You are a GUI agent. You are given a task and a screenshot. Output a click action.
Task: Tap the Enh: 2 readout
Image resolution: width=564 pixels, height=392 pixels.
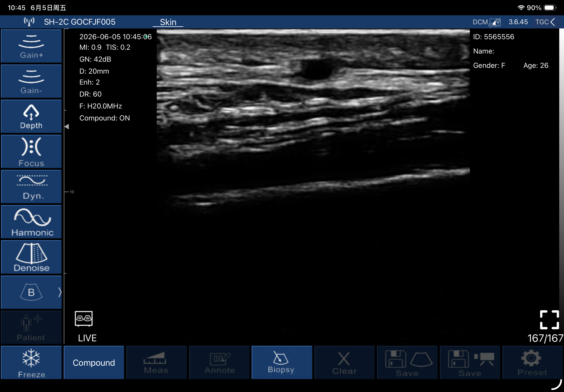[x=89, y=82]
